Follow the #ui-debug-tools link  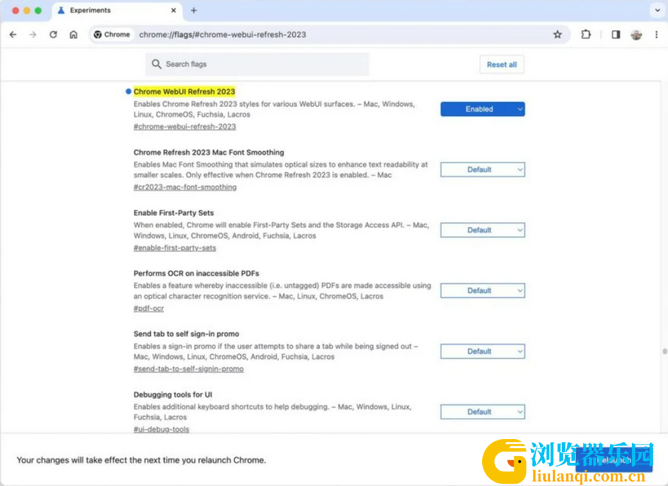(x=161, y=429)
